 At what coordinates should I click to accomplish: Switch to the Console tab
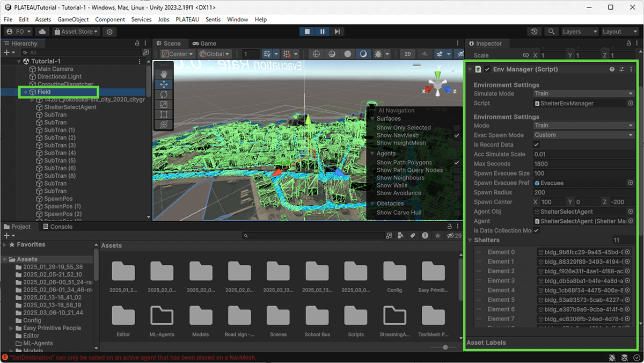[x=57, y=227]
